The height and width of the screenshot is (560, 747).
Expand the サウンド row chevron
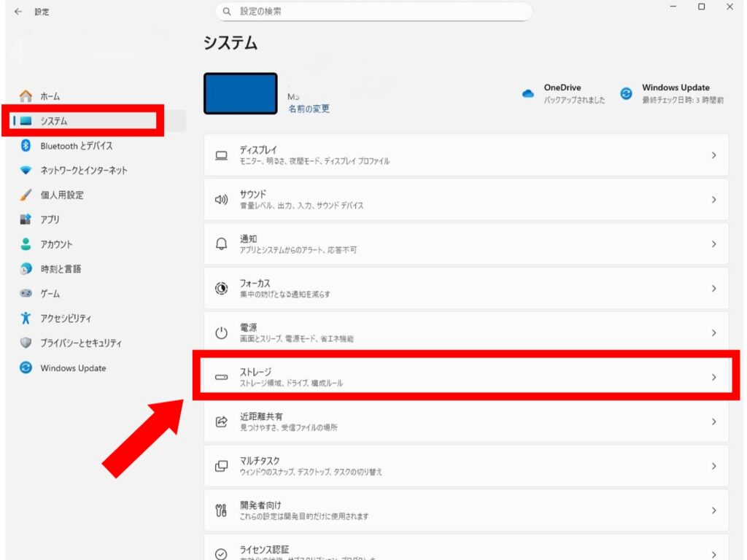click(713, 200)
